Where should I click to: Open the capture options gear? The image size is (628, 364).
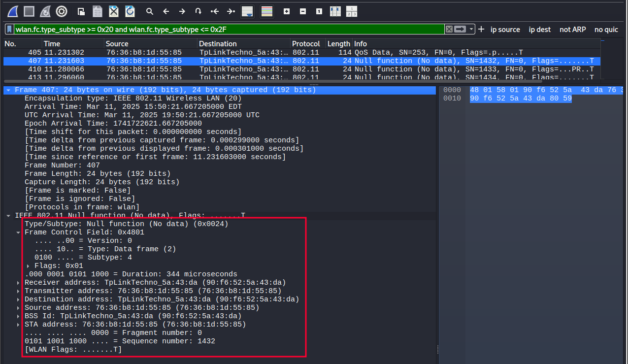click(62, 11)
